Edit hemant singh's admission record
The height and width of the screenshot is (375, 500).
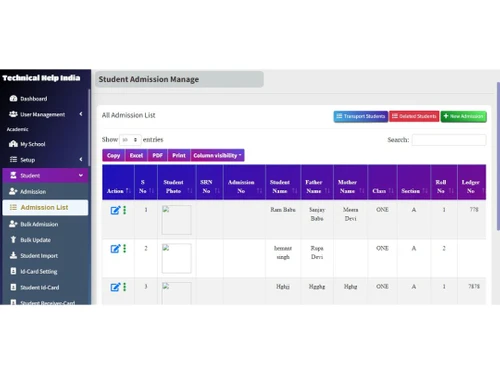pos(115,249)
